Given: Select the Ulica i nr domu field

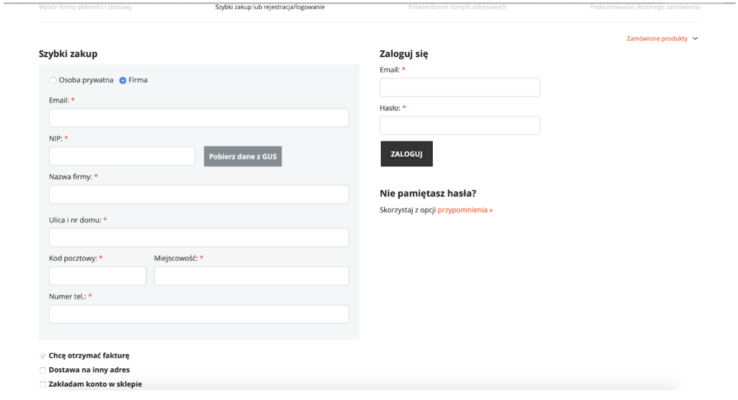Looking at the screenshot, I should tap(198, 237).
